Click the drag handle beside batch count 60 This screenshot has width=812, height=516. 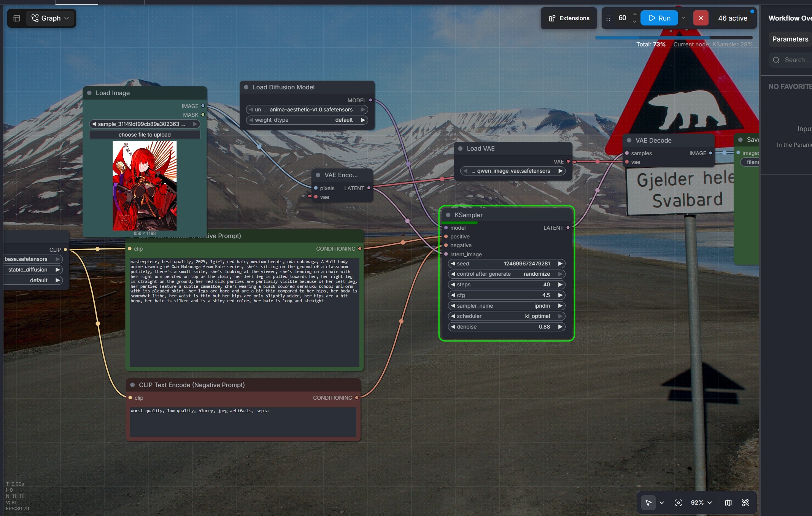coord(608,18)
